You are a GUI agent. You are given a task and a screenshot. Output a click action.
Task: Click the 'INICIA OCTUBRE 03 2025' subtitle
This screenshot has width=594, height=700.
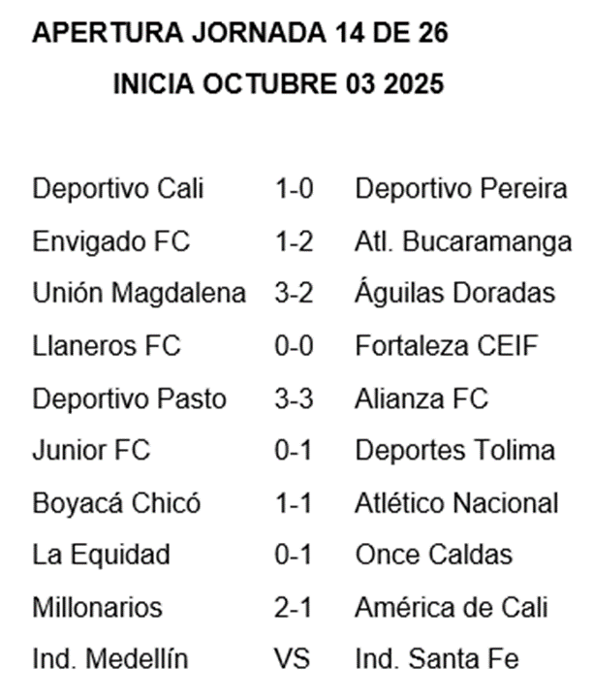[x=278, y=85]
